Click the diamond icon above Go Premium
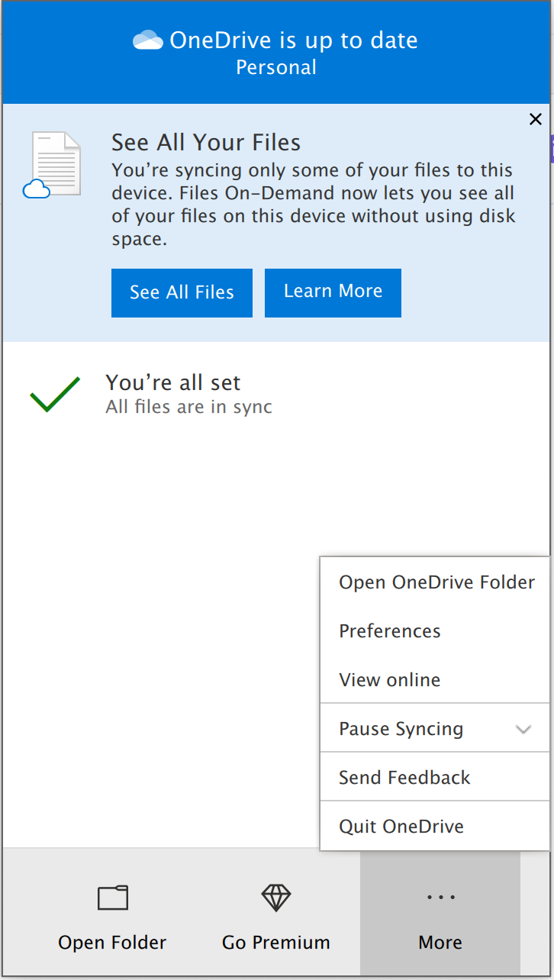 click(276, 898)
